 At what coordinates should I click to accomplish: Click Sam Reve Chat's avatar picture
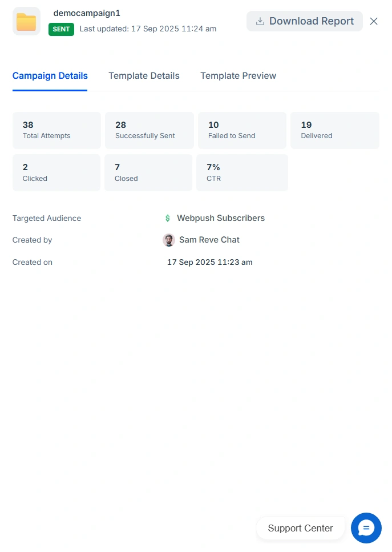point(168,240)
